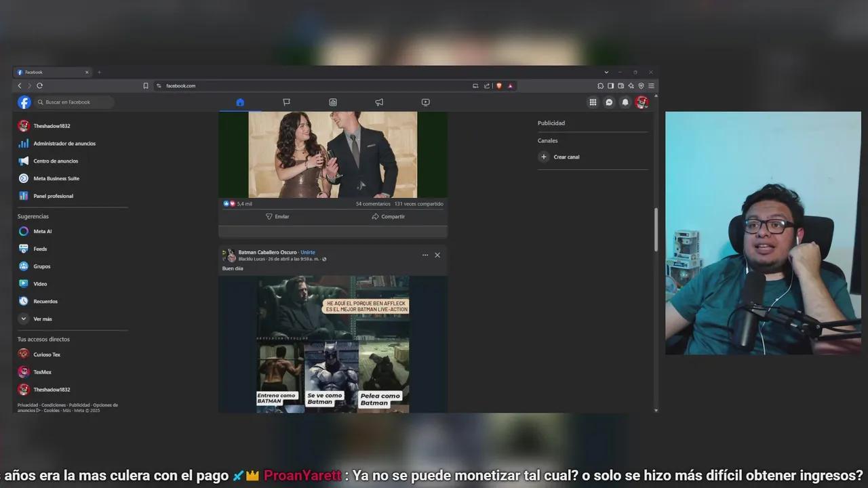Open the Privacidad footer link

[28, 405]
